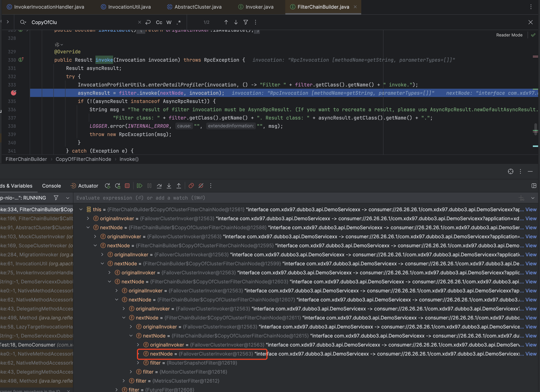The width and height of the screenshot is (540, 392).
Task: Open the Invoker.java editor tab
Action: tap(256, 7)
